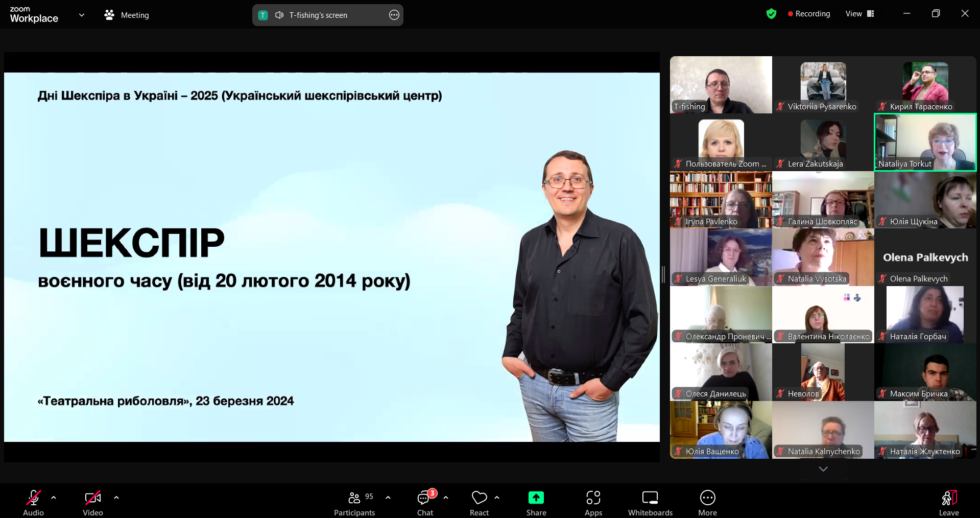The width and height of the screenshot is (980, 518).
Task: Click the green Share screen button
Action: (536, 503)
